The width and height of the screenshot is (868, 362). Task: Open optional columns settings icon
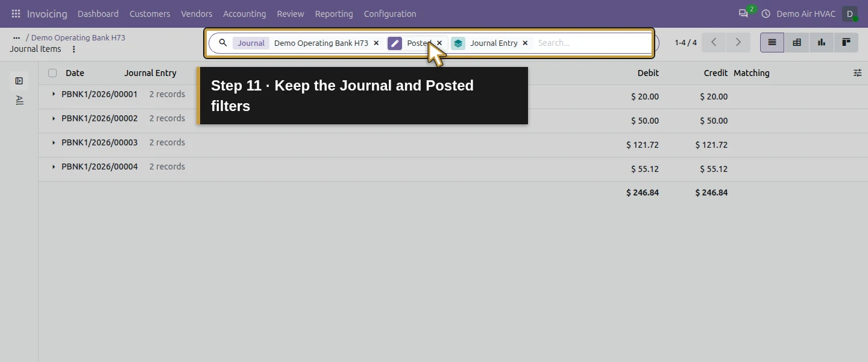tap(857, 73)
